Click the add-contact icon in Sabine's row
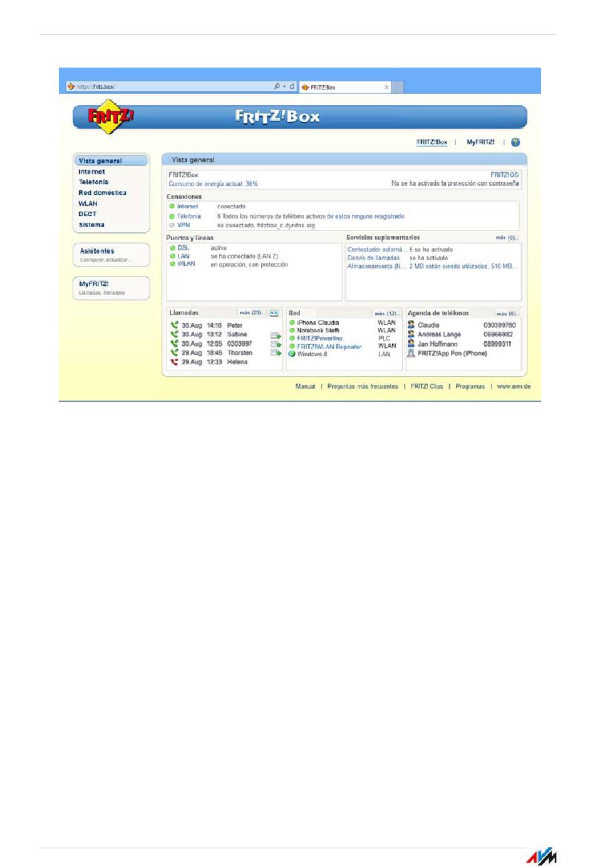 [x=276, y=336]
